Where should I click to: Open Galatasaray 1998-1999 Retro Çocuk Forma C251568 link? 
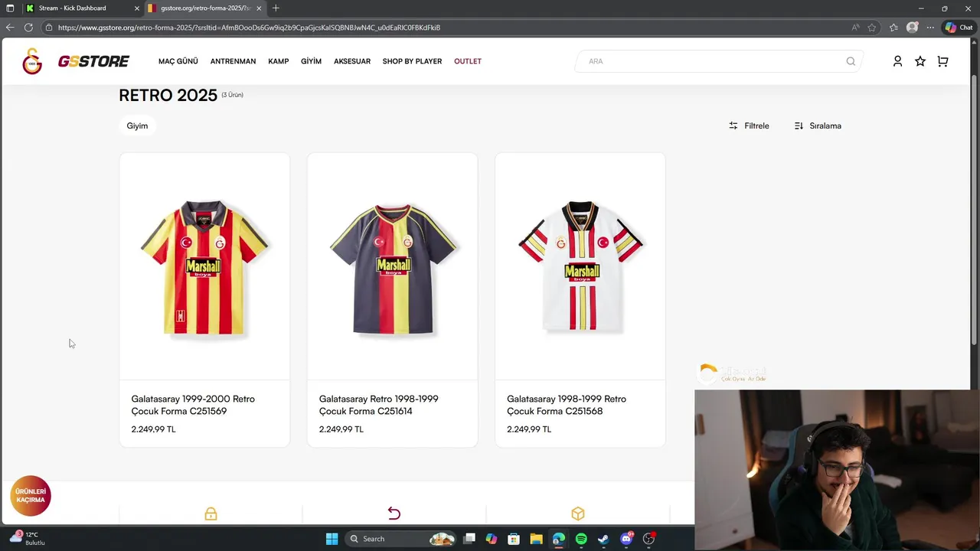[x=567, y=405]
